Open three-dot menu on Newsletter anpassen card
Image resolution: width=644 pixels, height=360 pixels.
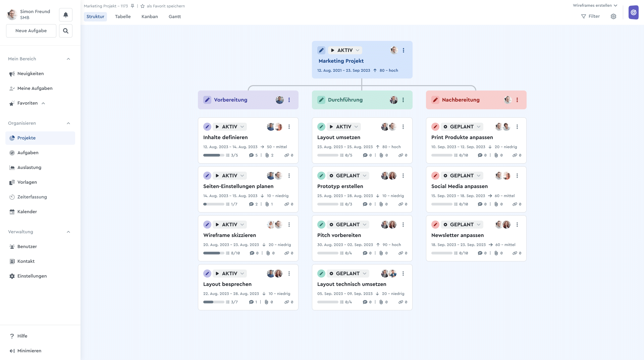(517, 225)
